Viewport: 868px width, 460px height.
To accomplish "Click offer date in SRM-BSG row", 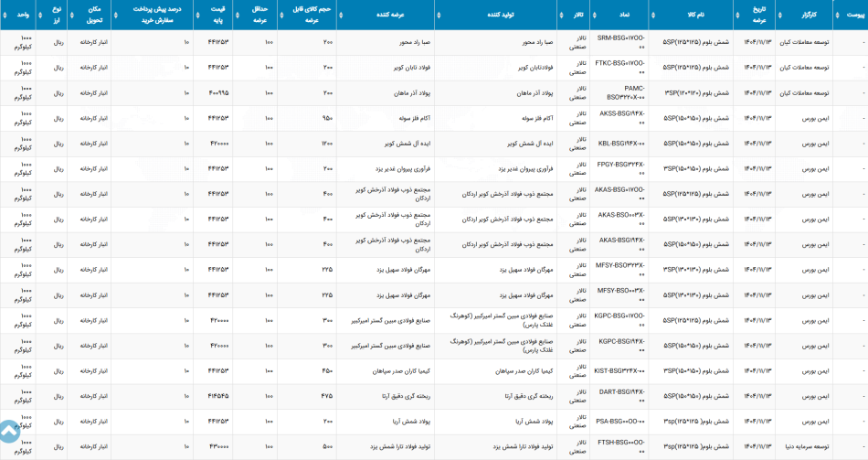I will click(x=757, y=43).
